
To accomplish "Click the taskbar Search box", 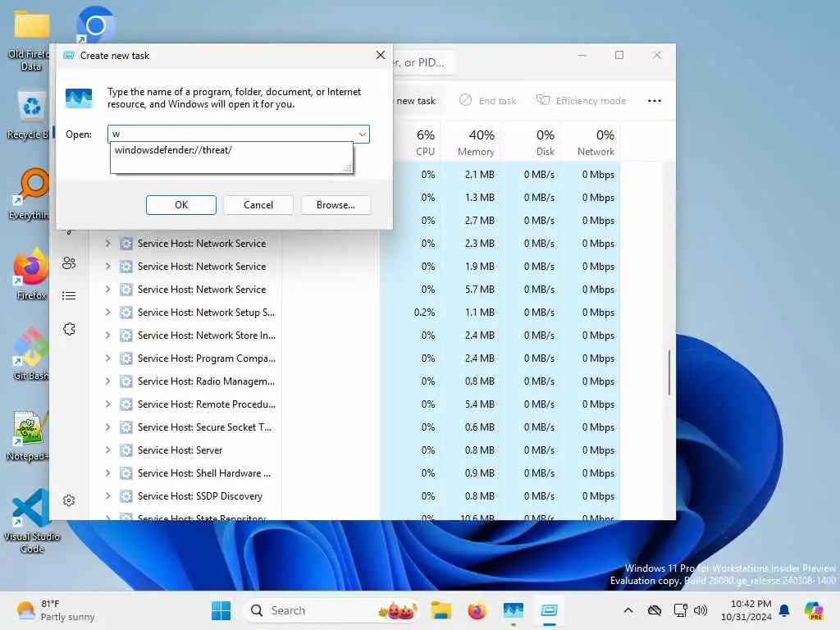I will coord(331,610).
